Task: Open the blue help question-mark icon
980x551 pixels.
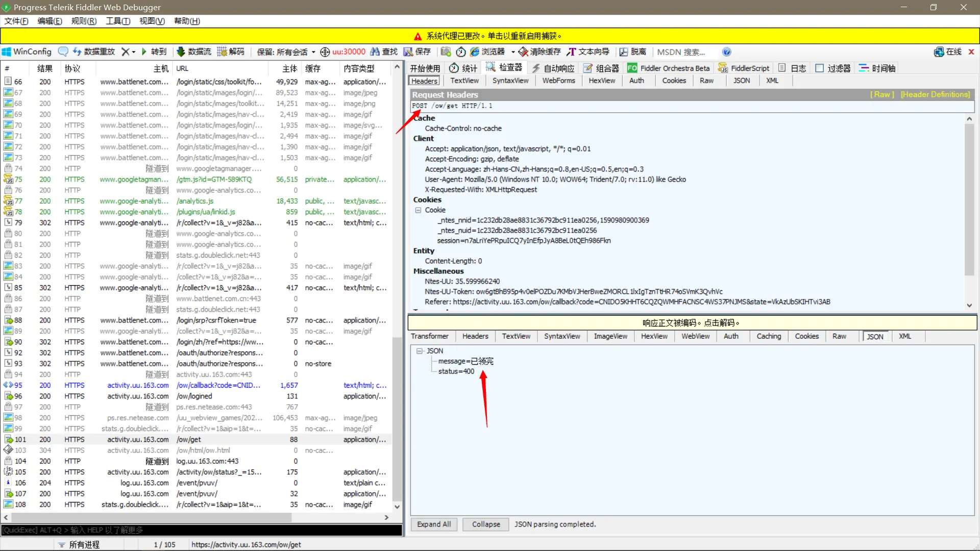Action: pos(727,52)
